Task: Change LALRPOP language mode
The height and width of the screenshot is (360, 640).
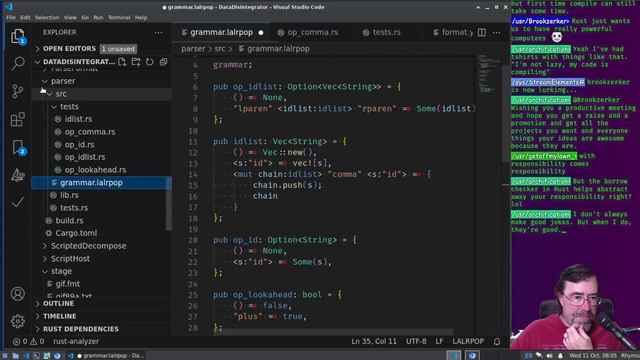Action: 468,341
